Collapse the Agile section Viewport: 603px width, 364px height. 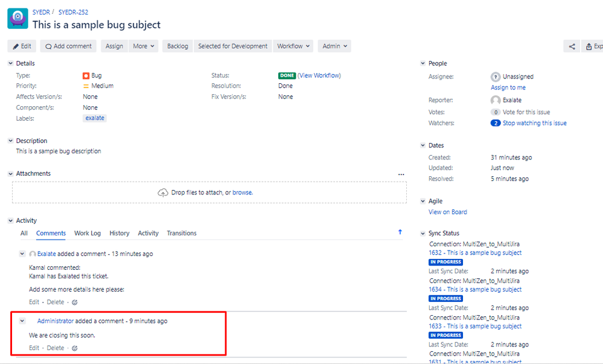click(x=423, y=201)
